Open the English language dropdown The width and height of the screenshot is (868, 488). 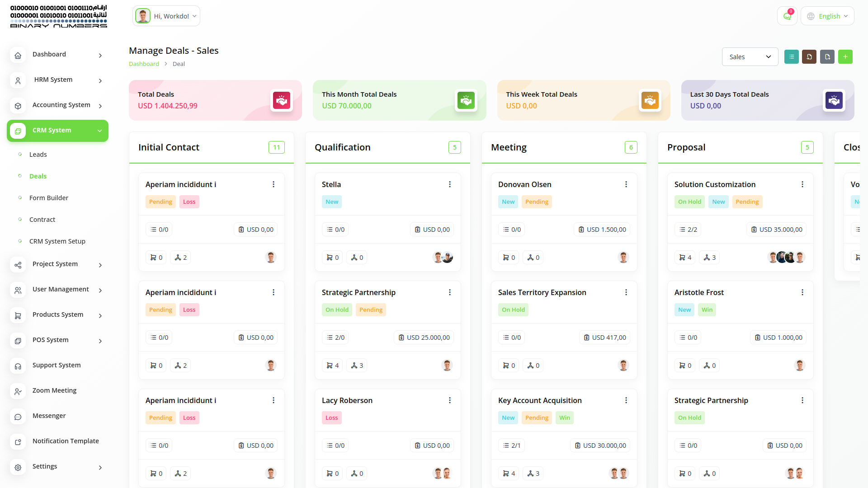(827, 16)
